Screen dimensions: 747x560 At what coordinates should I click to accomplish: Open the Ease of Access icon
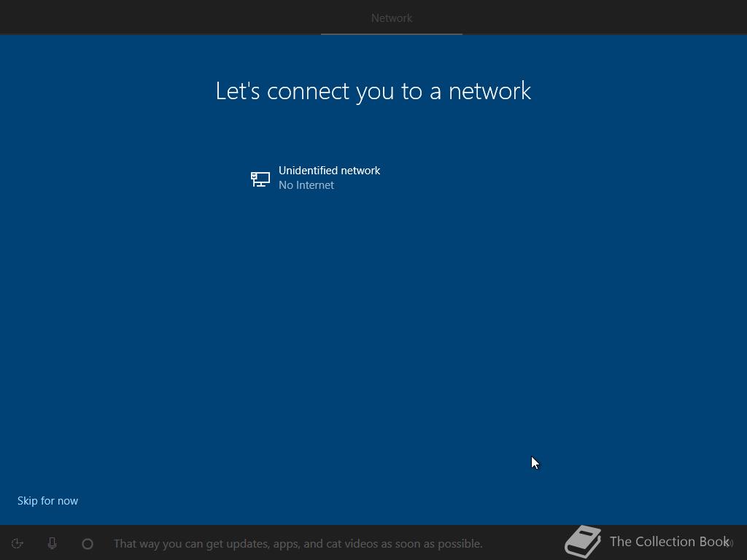pyautogui.click(x=18, y=543)
